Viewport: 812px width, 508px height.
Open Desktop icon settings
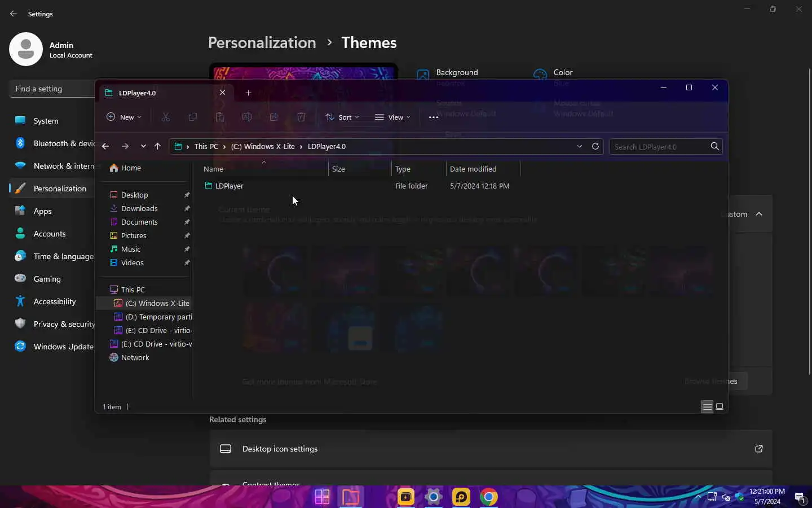click(x=491, y=449)
